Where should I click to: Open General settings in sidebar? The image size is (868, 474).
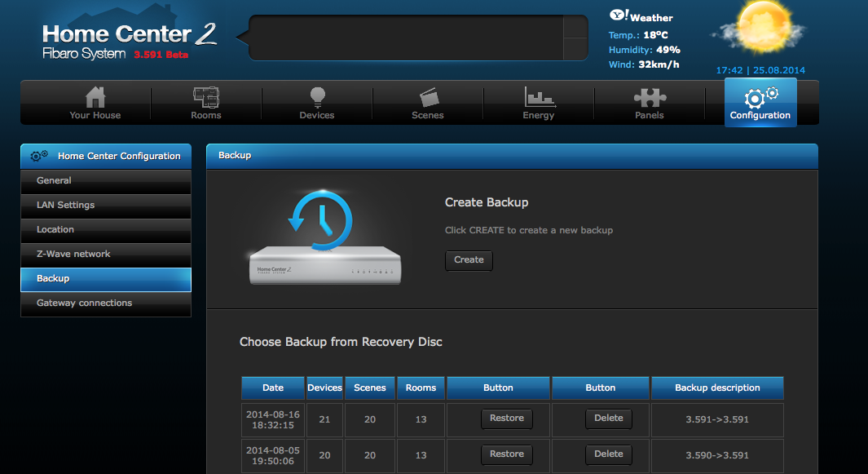point(106,181)
